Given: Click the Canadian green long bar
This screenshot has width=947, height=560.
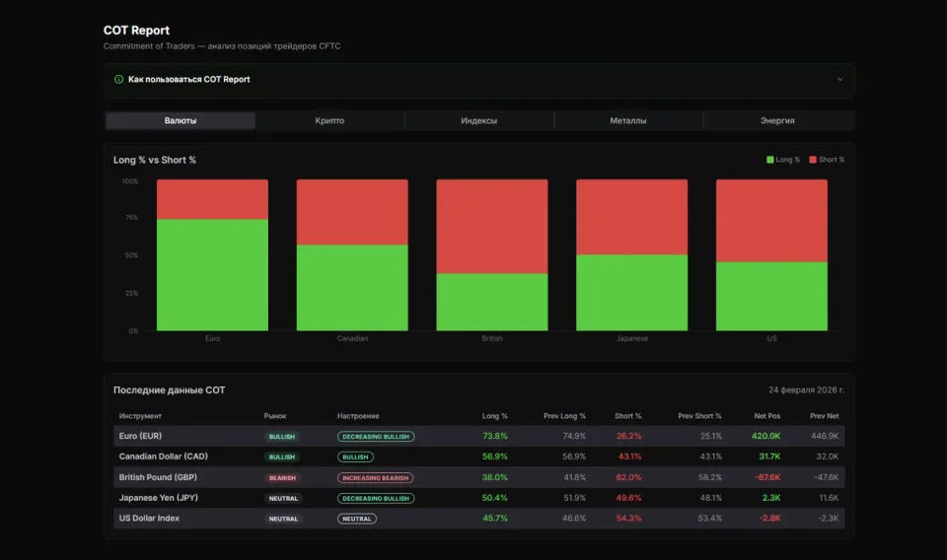Looking at the screenshot, I should (352, 287).
